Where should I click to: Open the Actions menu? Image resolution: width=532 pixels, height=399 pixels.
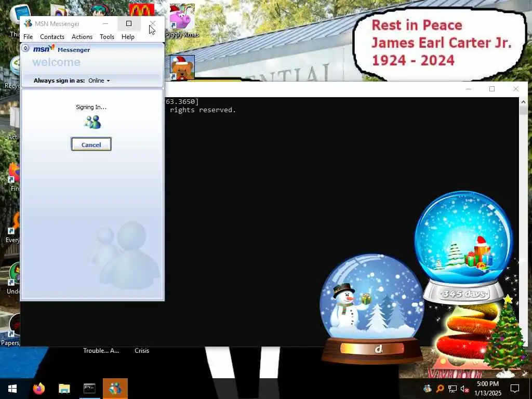[82, 37]
